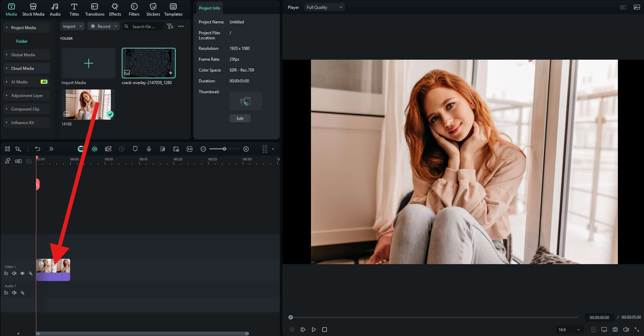Open the media filter and sort icon

click(x=170, y=26)
